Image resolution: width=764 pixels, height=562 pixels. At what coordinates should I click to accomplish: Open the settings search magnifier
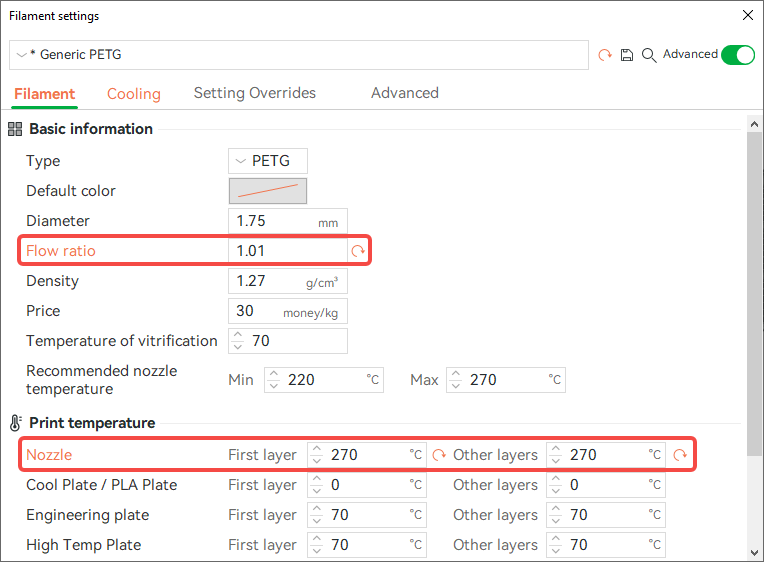[x=649, y=55]
